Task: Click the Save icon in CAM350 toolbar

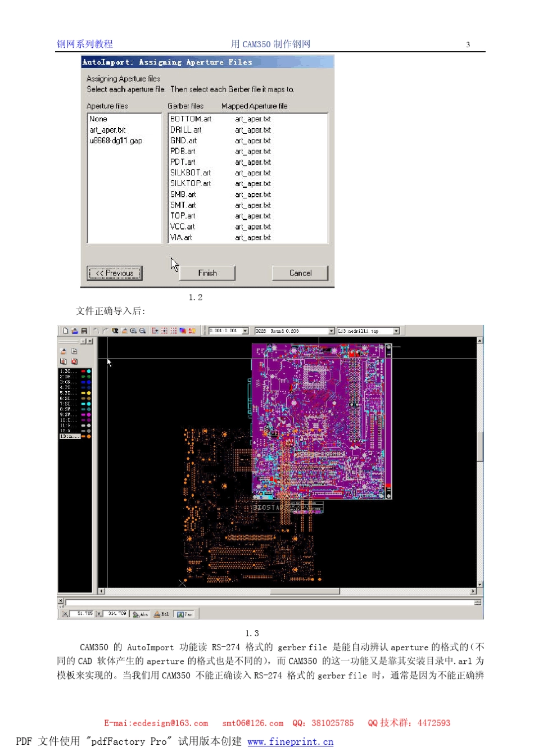Action: pyautogui.click(x=84, y=331)
